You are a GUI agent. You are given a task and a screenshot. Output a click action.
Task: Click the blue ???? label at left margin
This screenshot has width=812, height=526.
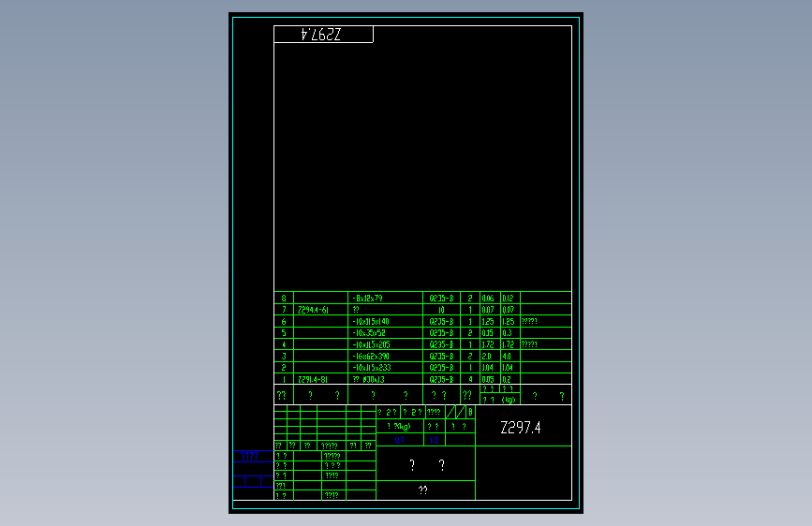(249, 457)
